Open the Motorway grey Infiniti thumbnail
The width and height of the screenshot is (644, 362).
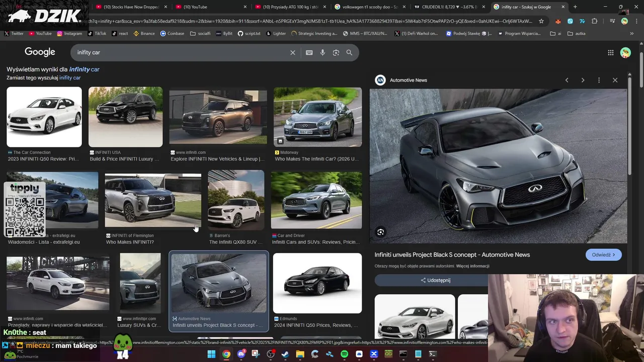click(x=317, y=117)
